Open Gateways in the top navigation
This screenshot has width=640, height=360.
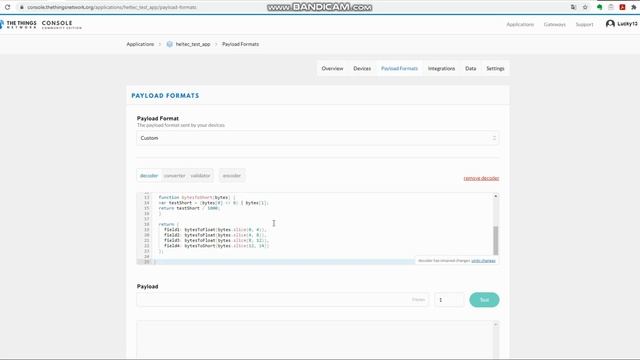click(x=555, y=24)
